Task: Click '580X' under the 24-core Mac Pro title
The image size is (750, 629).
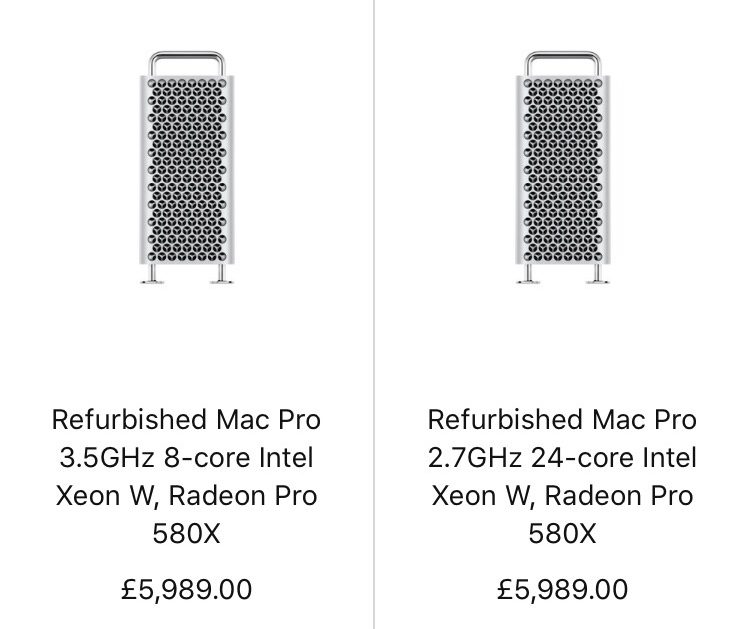Action: (562, 534)
